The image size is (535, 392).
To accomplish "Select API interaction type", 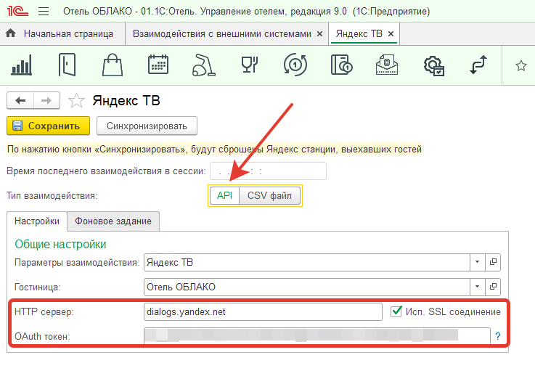I will pyautogui.click(x=224, y=195).
